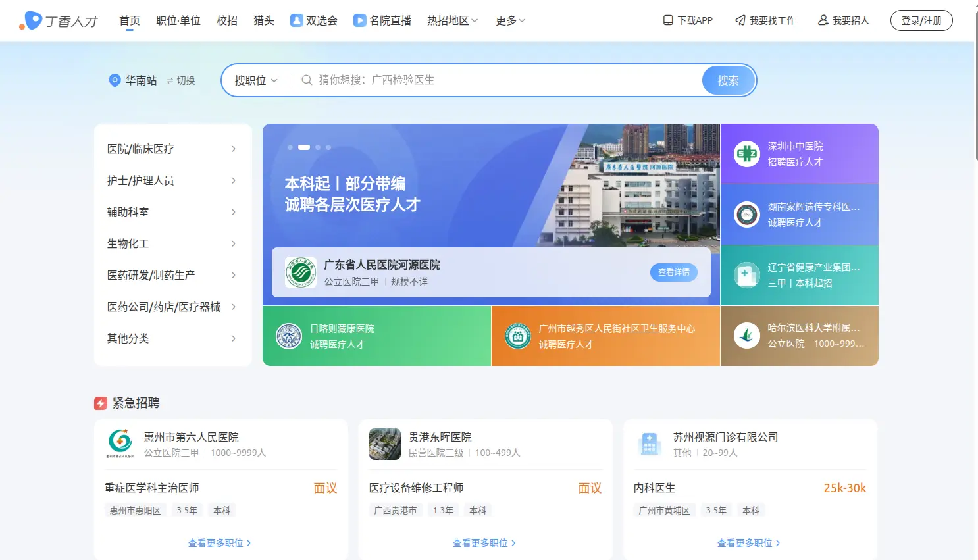The height and width of the screenshot is (560, 978).
Task: Click the 广州市黄埔区 location tag
Action: point(664,510)
